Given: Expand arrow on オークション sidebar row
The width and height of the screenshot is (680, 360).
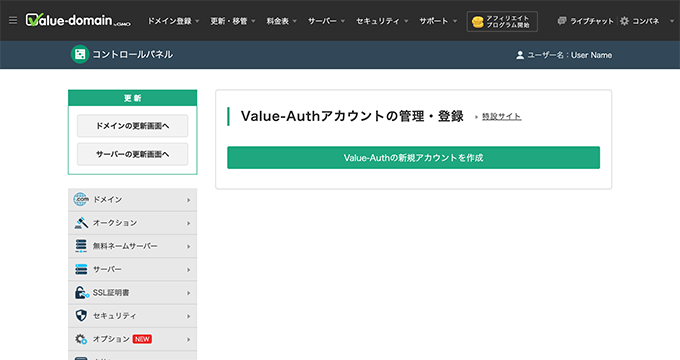Looking at the screenshot, I should [x=189, y=223].
